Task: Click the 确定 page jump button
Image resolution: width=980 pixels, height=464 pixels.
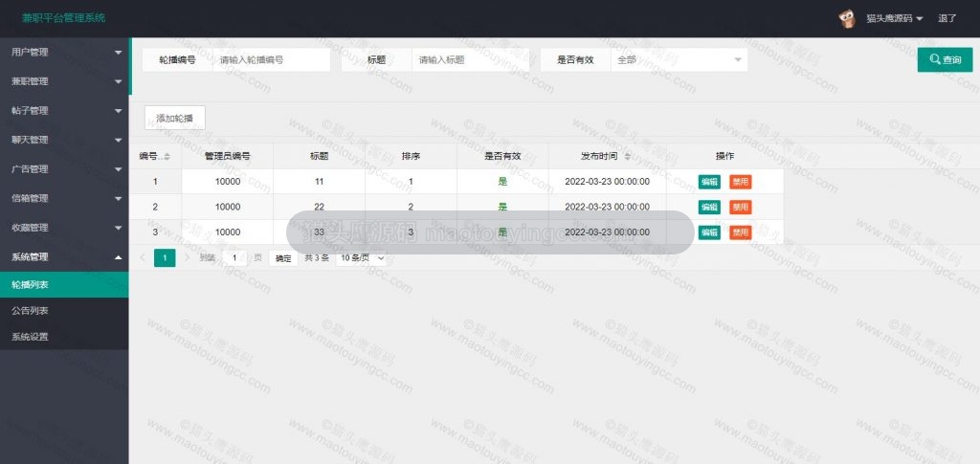Action: coord(283,258)
